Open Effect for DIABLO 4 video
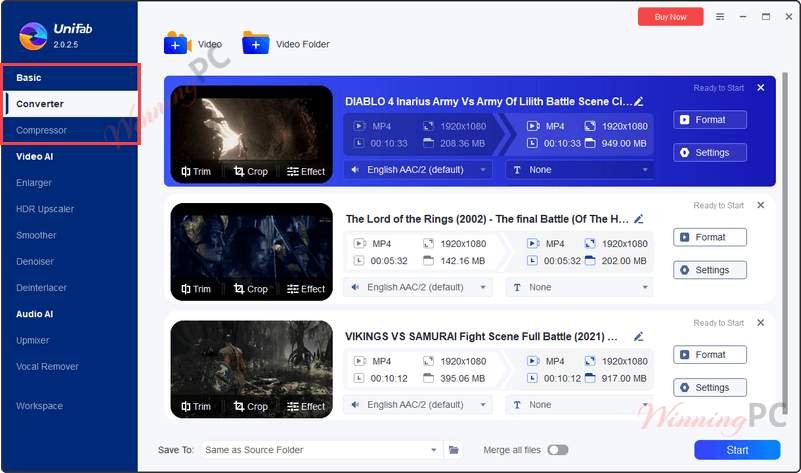This screenshot has height=473, width=801. 306,172
